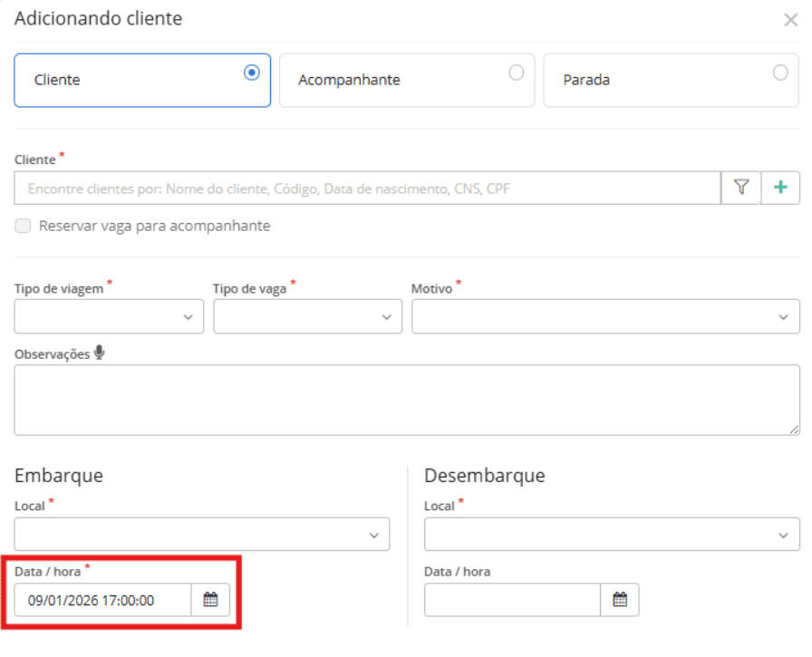Click the microphone icon next to Observações
The image size is (812, 657).
(x=99, y=354)
